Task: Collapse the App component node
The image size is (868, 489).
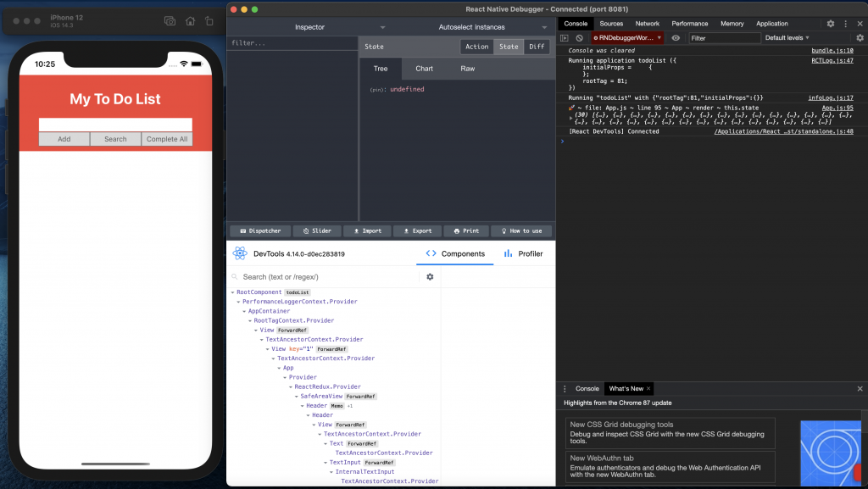Action: [x=280, y=368]
